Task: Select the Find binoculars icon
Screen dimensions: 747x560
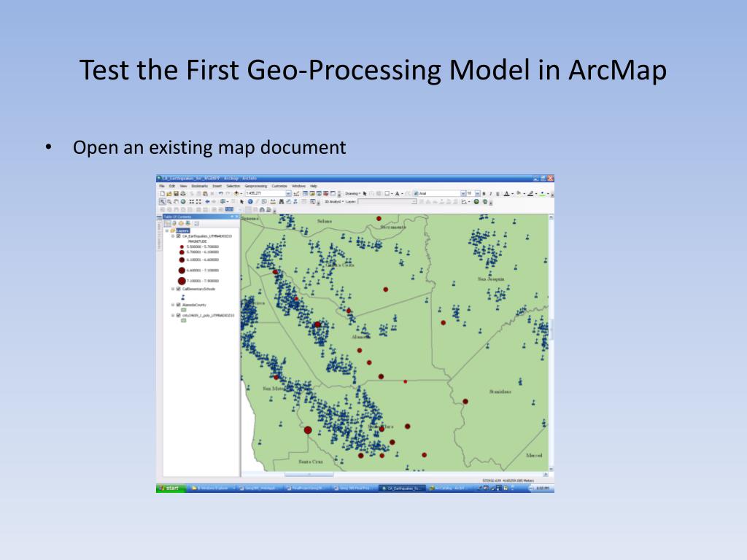Action: (x=282, y=201)
